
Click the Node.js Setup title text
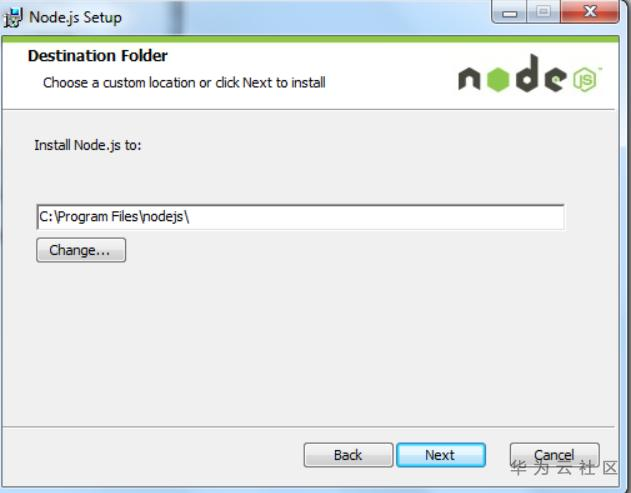point(75,18)
